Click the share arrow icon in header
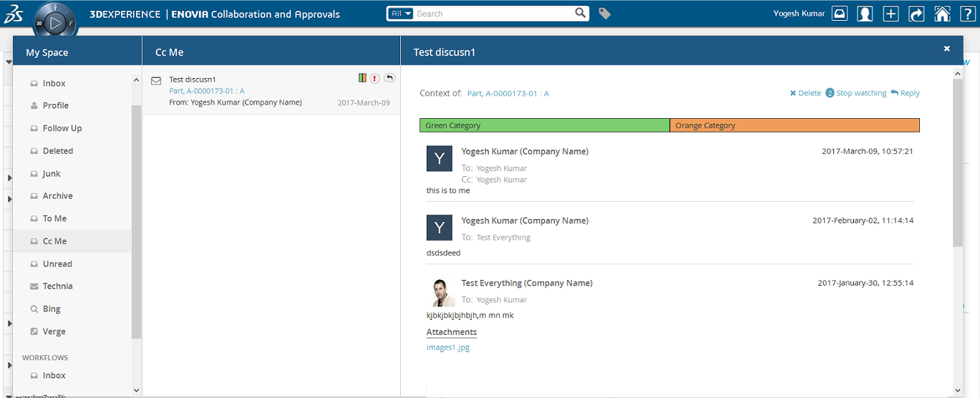 (x=916, y=14)
